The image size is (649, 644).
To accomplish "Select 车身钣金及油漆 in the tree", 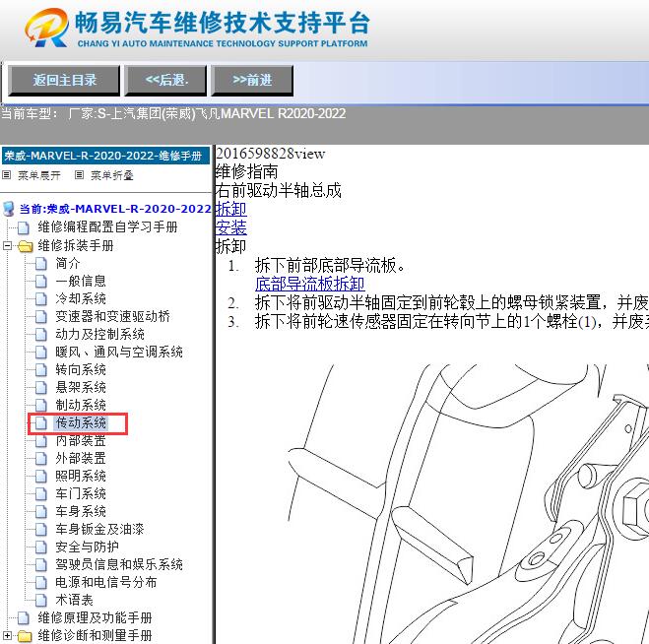I will pos(99,530).
